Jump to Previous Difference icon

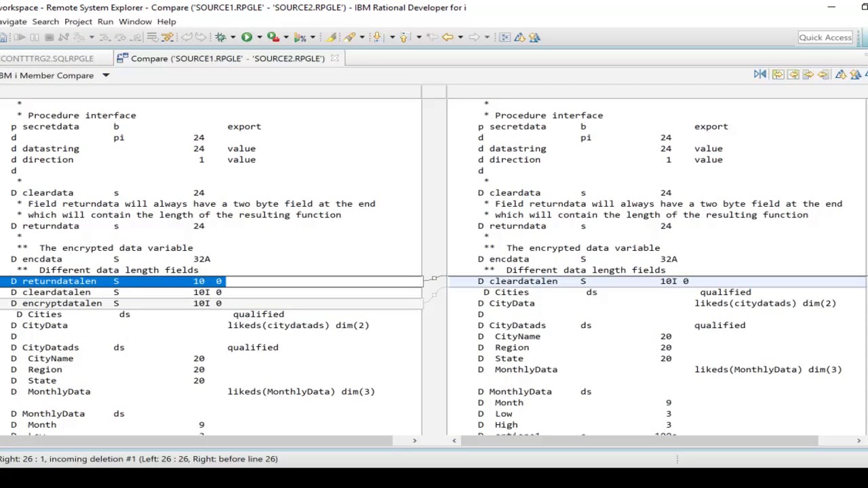pos(856,75)
